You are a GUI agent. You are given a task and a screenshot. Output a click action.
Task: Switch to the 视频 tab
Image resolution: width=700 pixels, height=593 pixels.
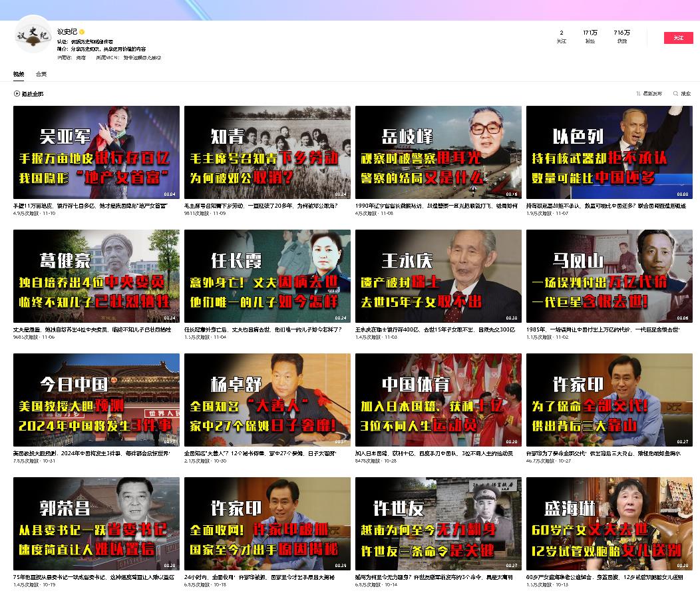tap(19, 74)
